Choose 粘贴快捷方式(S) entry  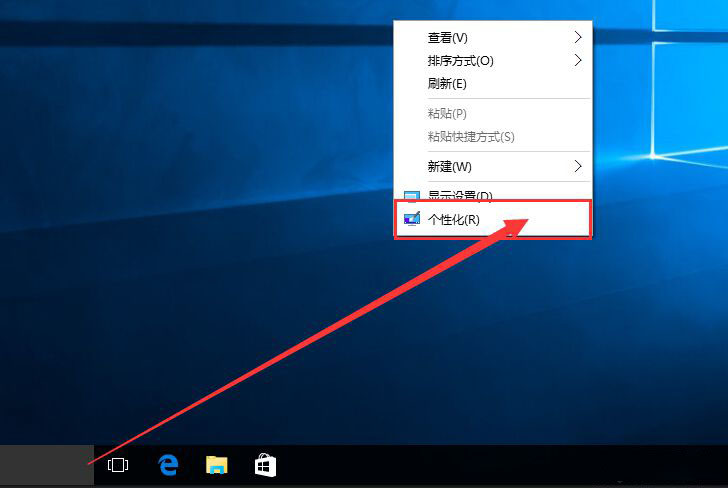pyautogui.click(x=493, y=137)
